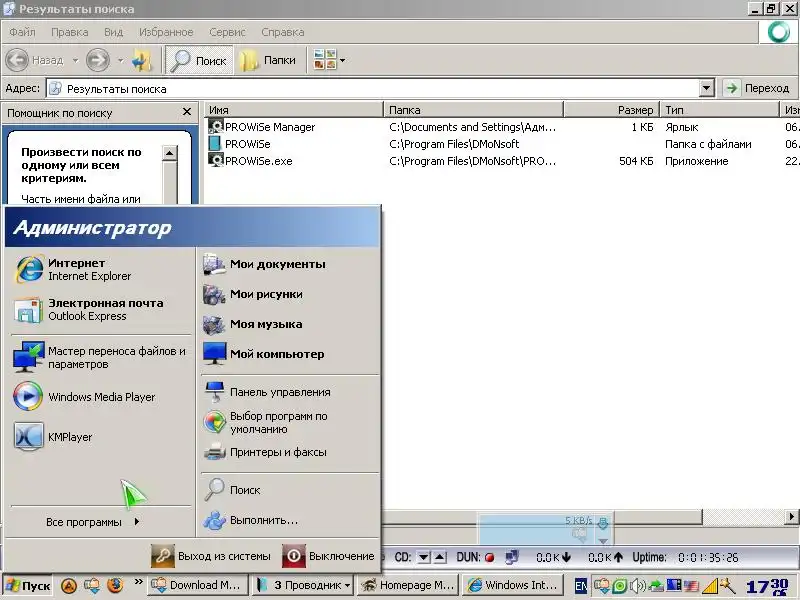The image size is (800, 600).
Task: Click the horizontal scrollbar right arrow
Action: (791, 516)
